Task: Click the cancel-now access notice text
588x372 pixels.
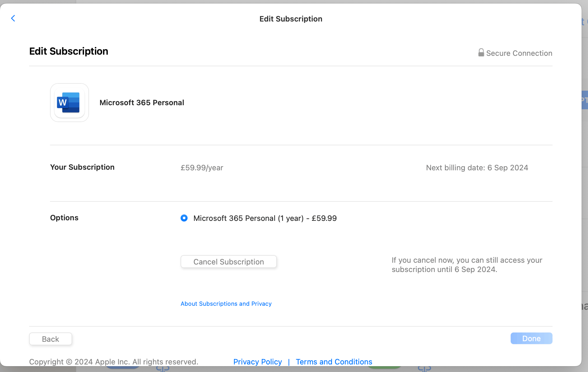Action: [467, 265]
